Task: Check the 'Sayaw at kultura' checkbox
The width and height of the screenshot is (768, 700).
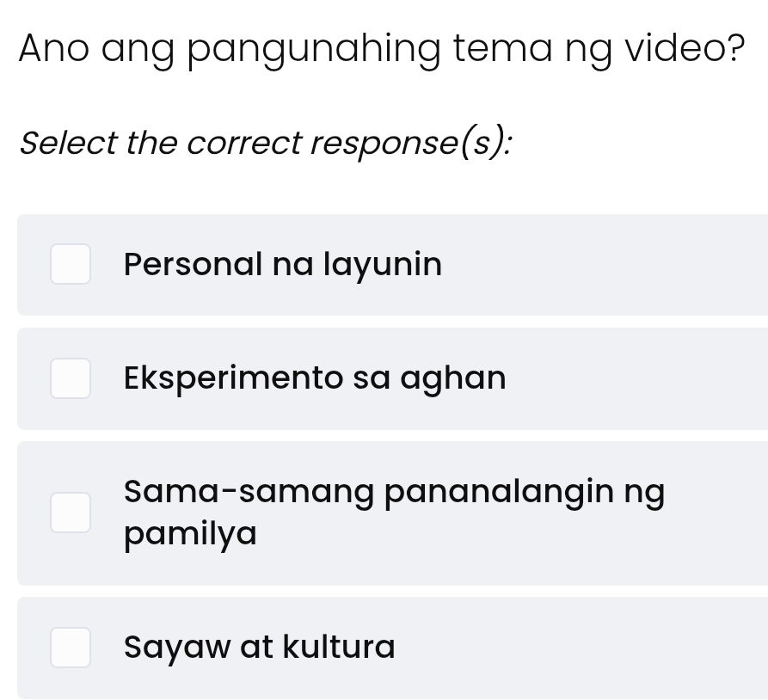Action: coord(71,648)
